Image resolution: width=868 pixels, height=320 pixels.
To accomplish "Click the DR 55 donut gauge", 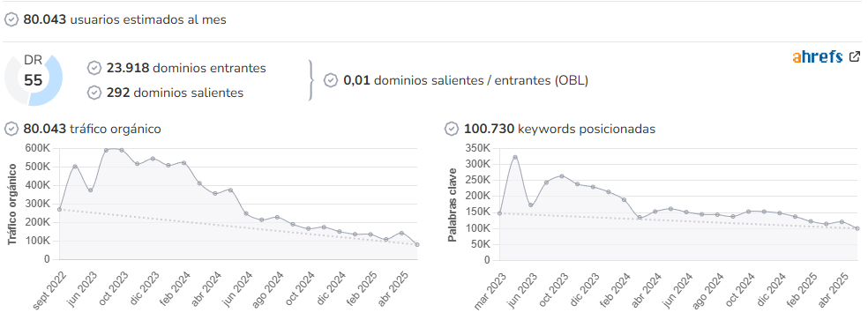I will click(x=34, y=79).
